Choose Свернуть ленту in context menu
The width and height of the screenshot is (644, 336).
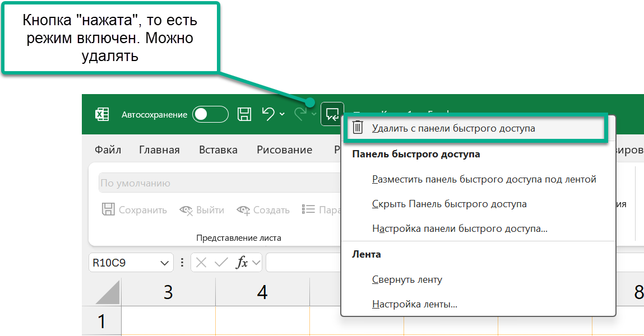point(407,280)
